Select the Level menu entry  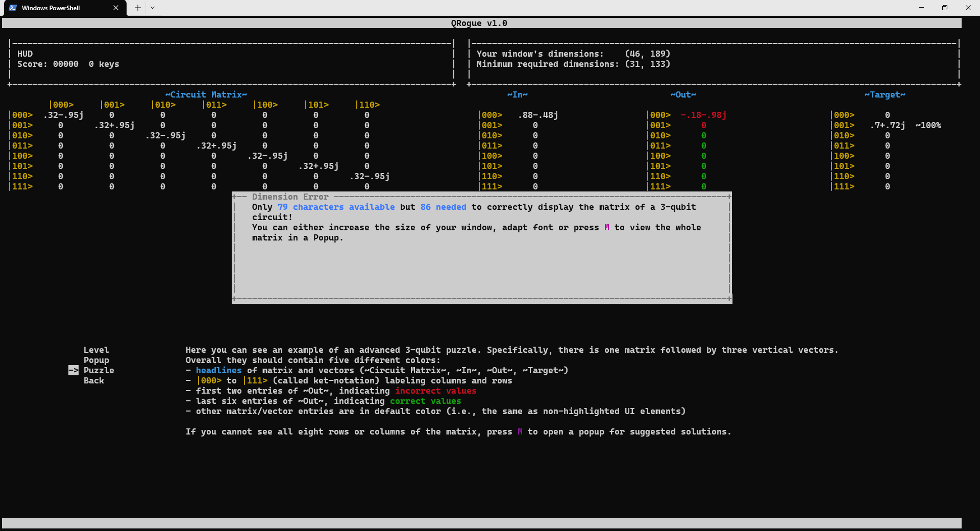96,350
